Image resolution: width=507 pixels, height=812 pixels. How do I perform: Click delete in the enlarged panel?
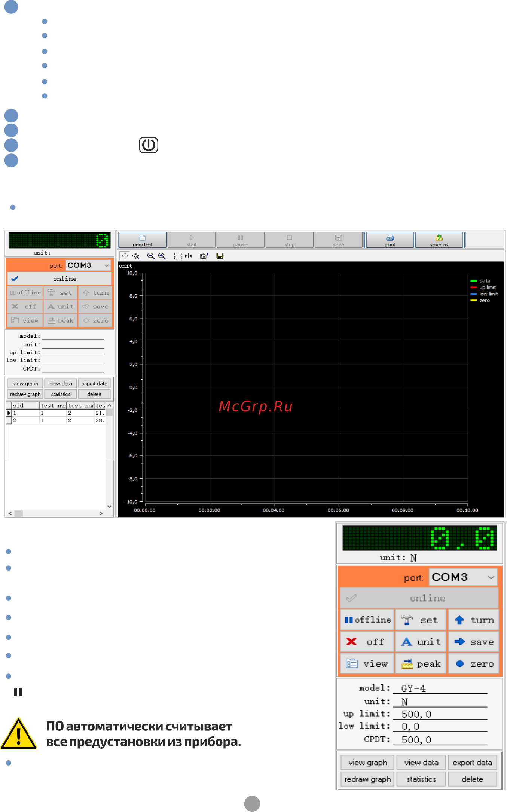[x=472, y=779]
